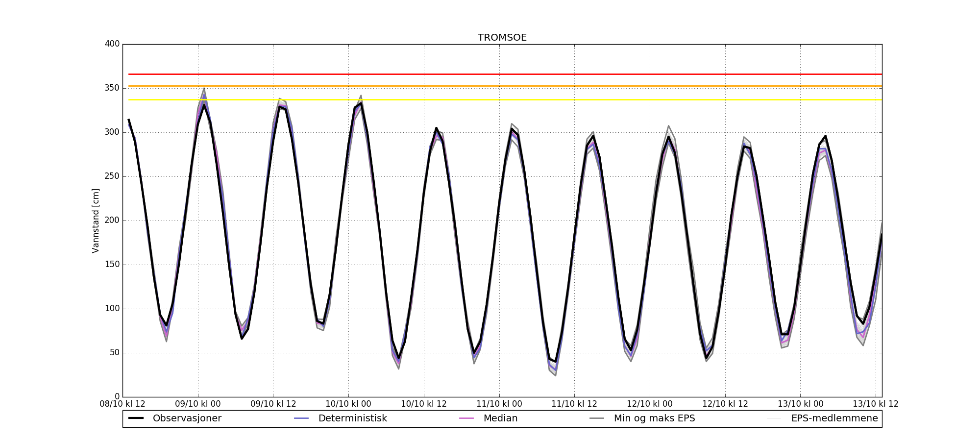Click the 13/10 kl 12 x-axis label
Screen dimensions: 980x441
875,404
